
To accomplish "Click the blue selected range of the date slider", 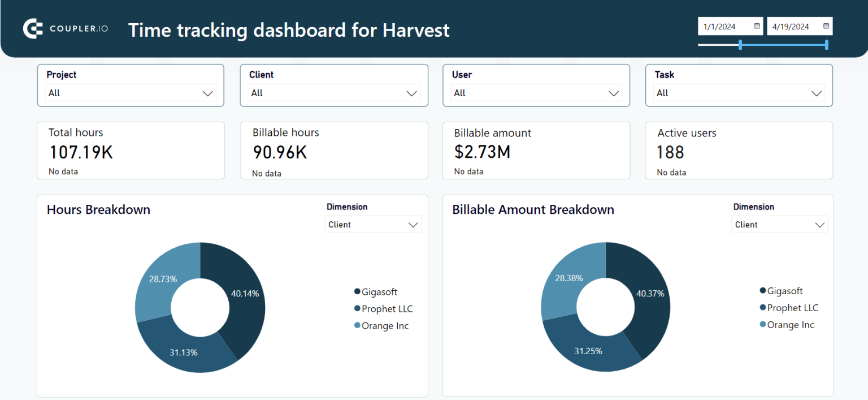I will 783,44.
